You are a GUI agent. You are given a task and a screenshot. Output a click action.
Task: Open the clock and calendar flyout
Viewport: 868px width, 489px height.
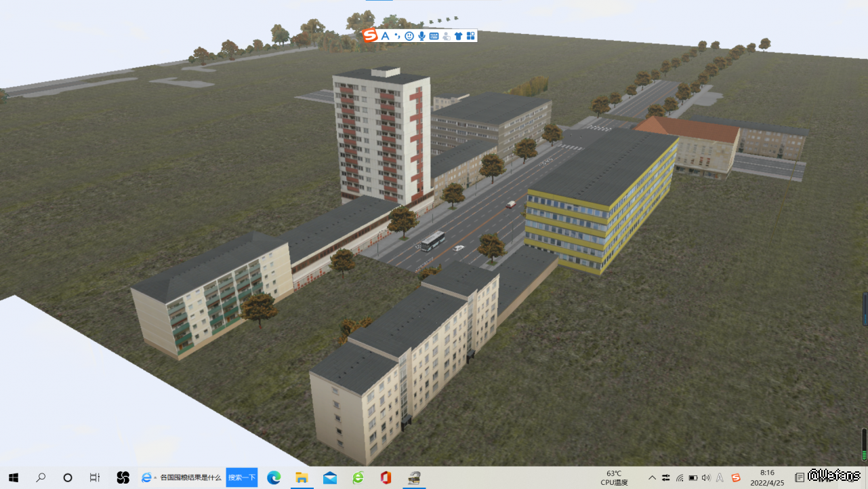(767, 477)
